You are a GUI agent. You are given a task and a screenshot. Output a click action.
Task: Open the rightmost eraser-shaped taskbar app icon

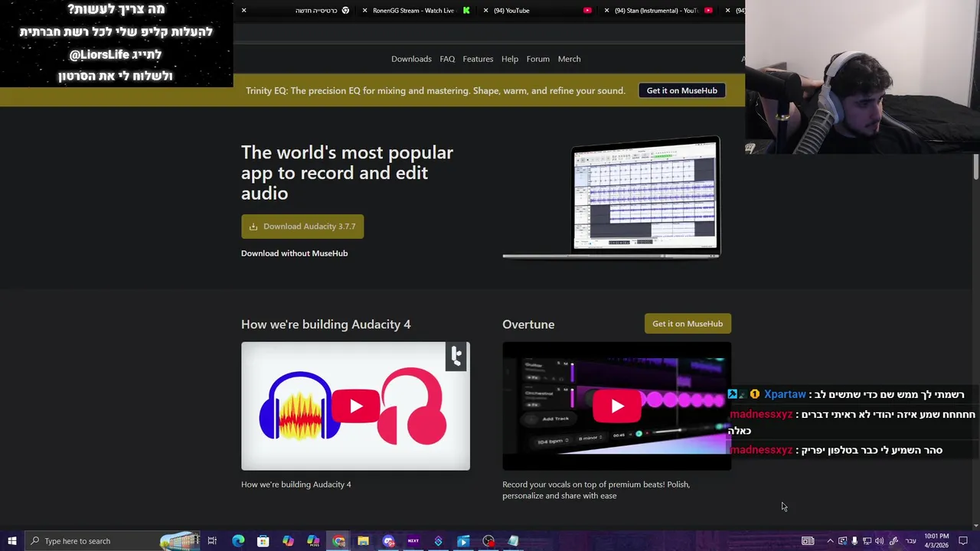[513, 541]
